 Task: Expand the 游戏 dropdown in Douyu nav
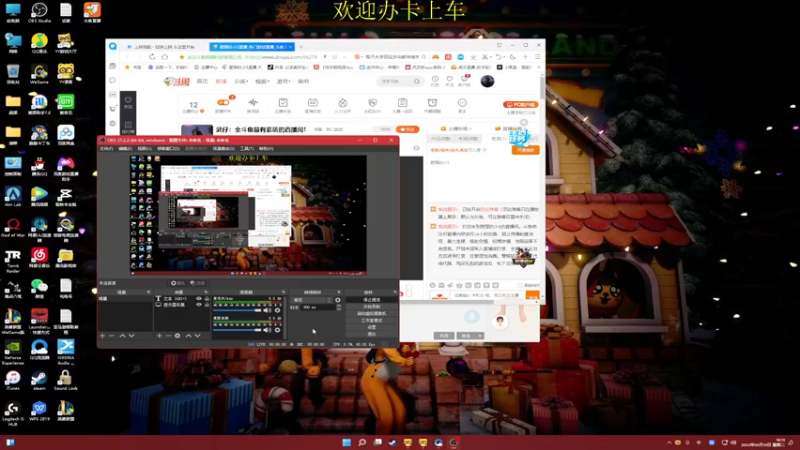[x=284, y=82]
